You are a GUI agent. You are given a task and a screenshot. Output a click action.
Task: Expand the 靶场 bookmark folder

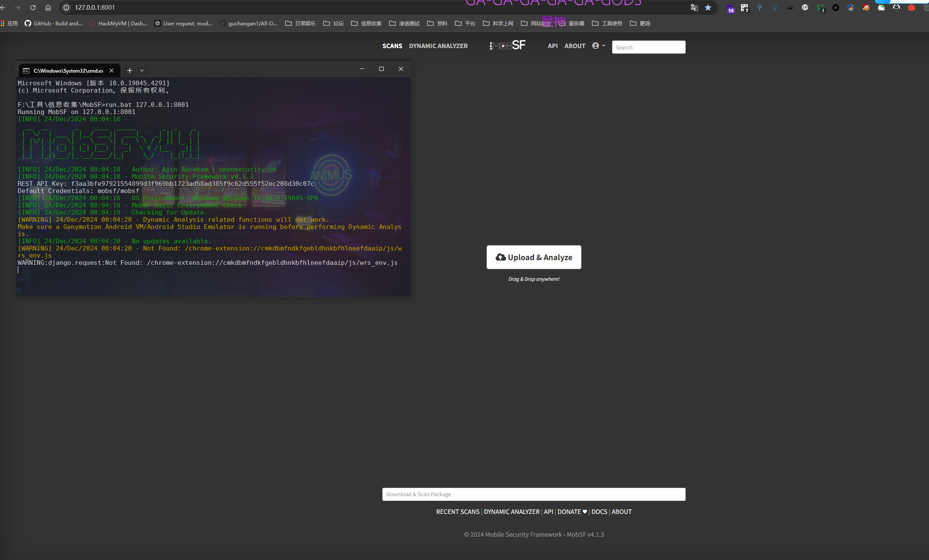coord(640,24)
